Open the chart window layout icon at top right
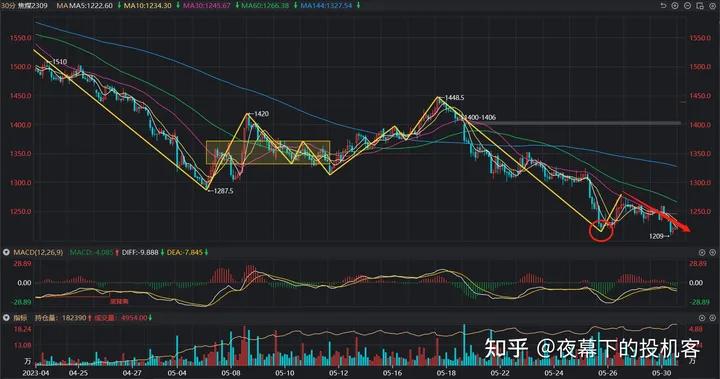Screen dimensions: 720x379 (700, 6)
